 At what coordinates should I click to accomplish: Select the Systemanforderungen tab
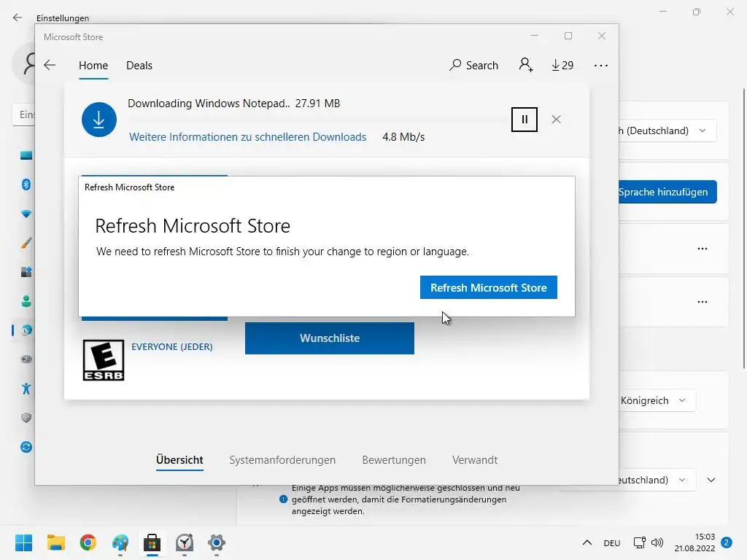click(x=282, y=460)
